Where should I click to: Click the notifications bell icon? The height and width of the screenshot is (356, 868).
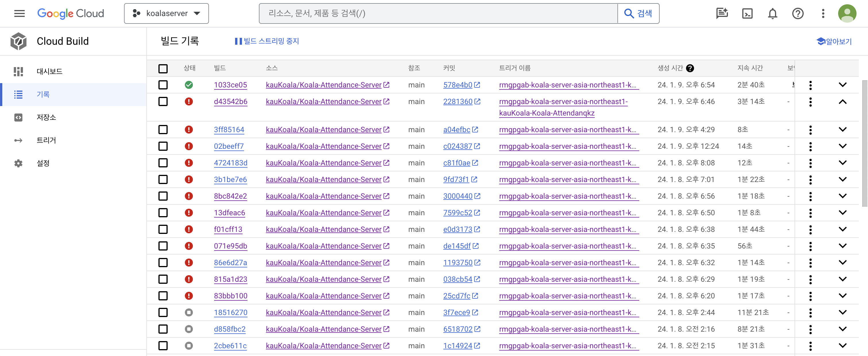(x=772, y=13)
